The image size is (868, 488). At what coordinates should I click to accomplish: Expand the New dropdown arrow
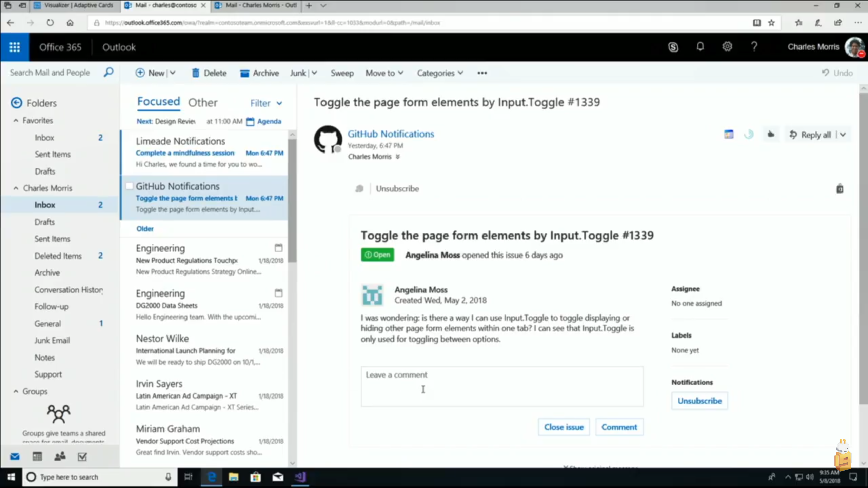(x=173, y=73)
